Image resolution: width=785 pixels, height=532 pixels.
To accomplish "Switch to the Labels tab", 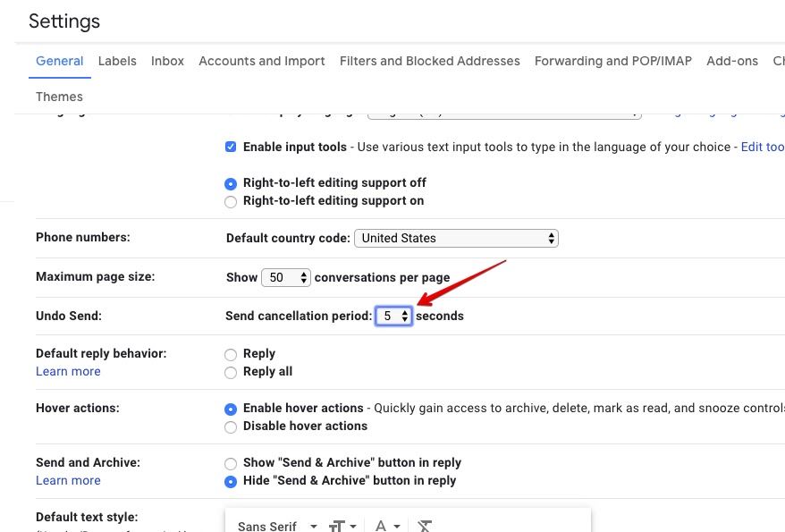I will click(x=117, y=61).
